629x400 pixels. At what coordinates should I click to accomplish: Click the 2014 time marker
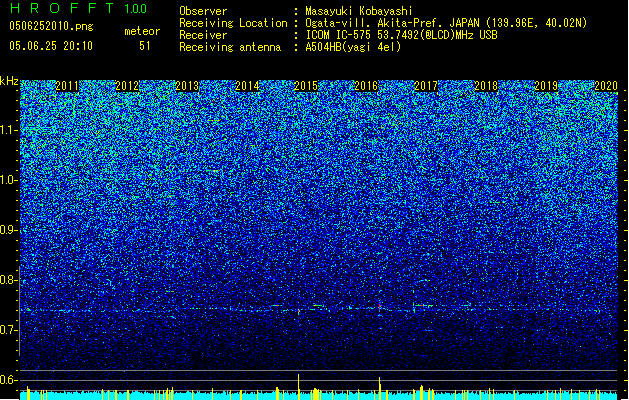[x=247, y=86]
